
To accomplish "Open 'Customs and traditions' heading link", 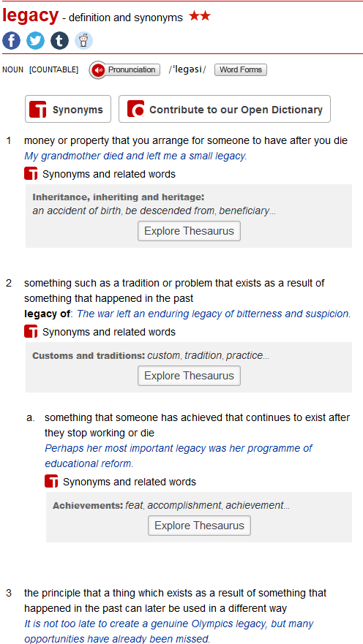I will pos(89,356).
